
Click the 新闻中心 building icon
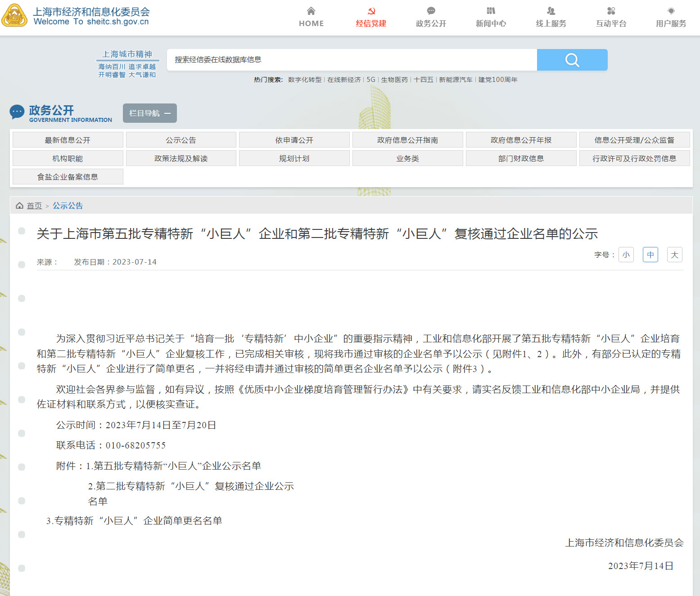click(491, 11)
